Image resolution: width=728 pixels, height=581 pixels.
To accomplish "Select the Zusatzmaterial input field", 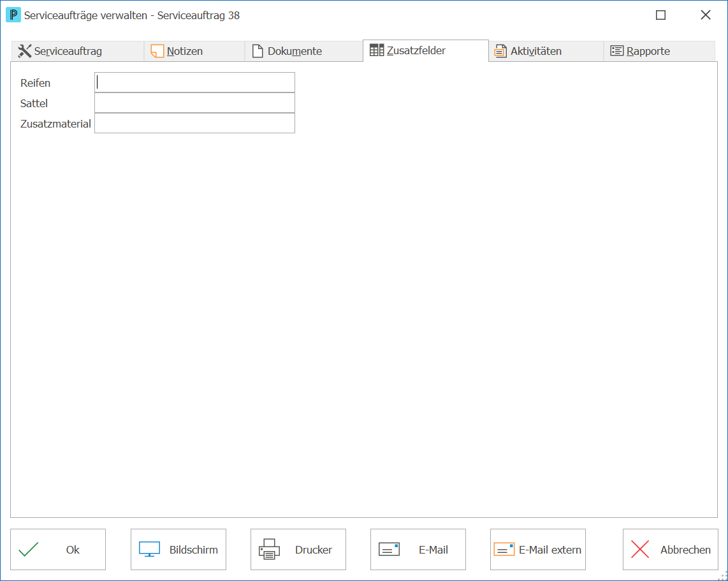I will point(194,124).
